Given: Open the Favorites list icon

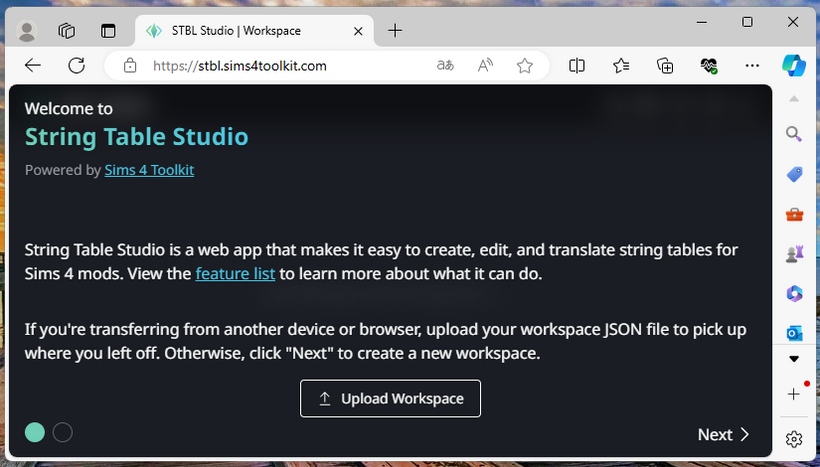Looking at the screenshot, I should click(x=621, y=66).
